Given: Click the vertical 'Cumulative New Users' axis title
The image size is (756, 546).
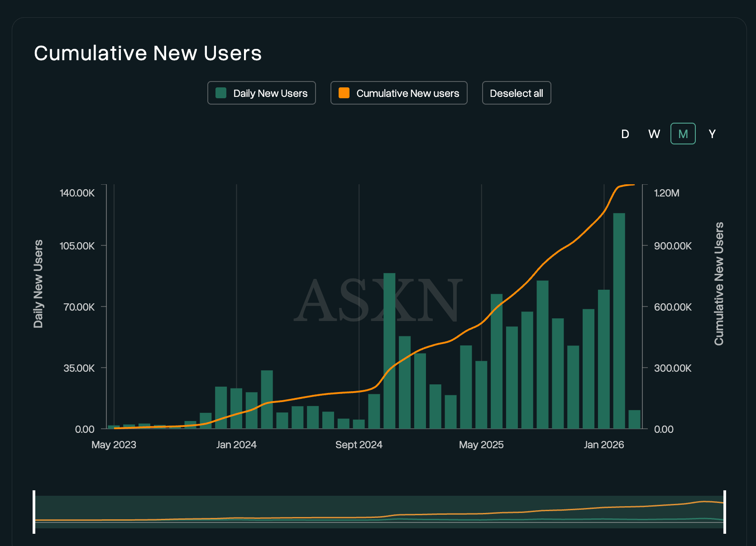Looking at the screenshot, I should (x=719, y=284).
